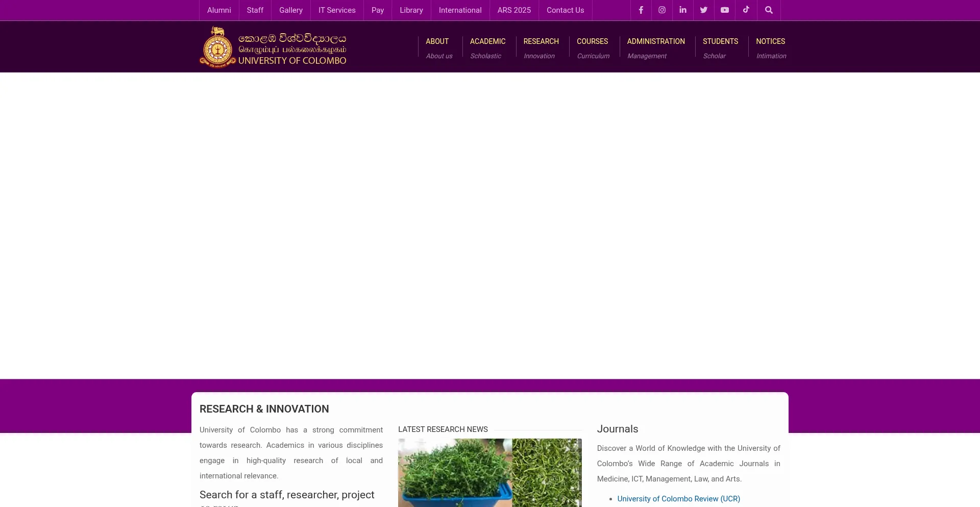This screenshot has height=507, width=980.
Task: Open the TikTok icon
Action: pos(746,10)
